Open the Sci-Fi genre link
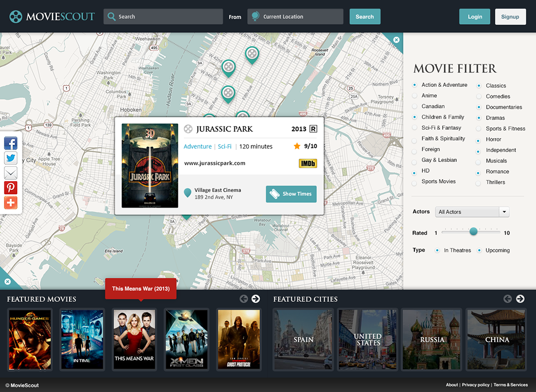 [225, 146]
